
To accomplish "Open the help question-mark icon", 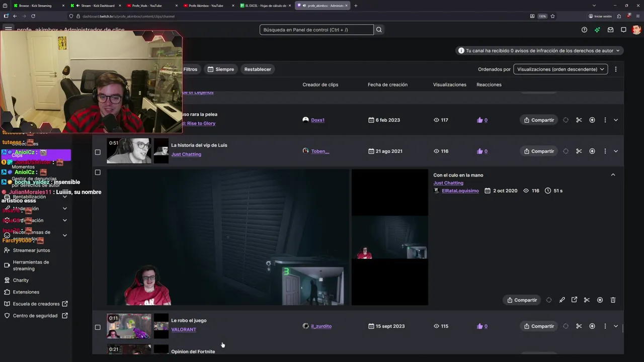I will coord(584,30).
